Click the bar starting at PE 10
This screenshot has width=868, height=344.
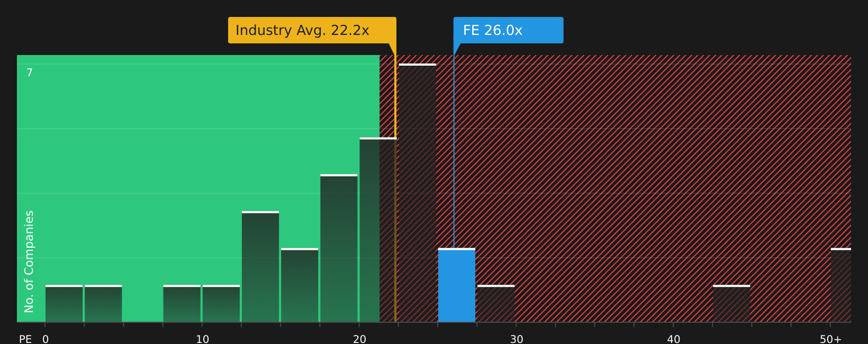(x=221, y=304)
